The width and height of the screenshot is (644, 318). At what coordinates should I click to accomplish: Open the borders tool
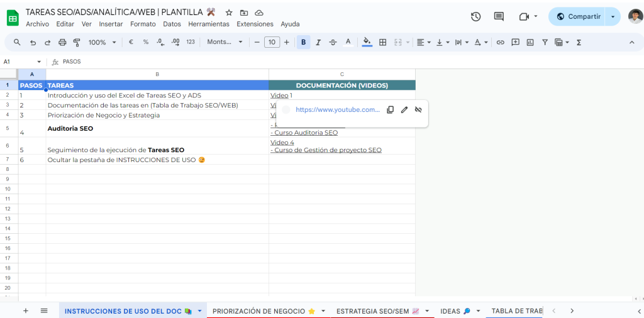(x=382, y=42)
